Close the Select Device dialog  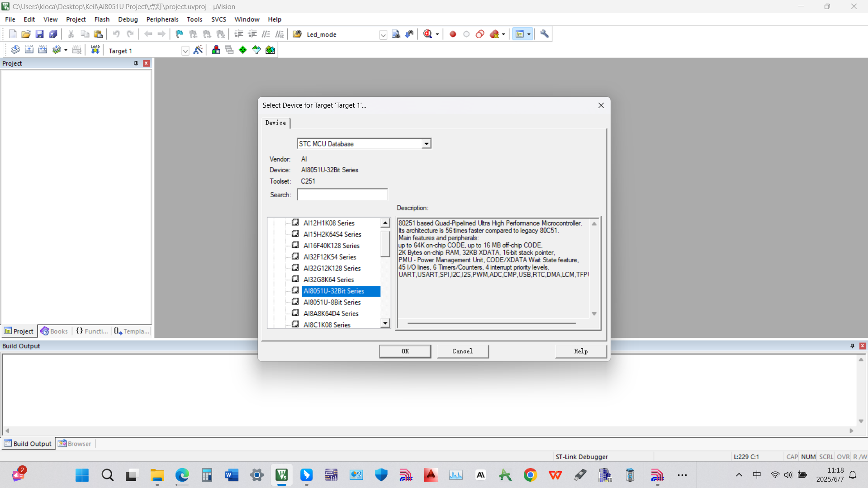point(601,105)
